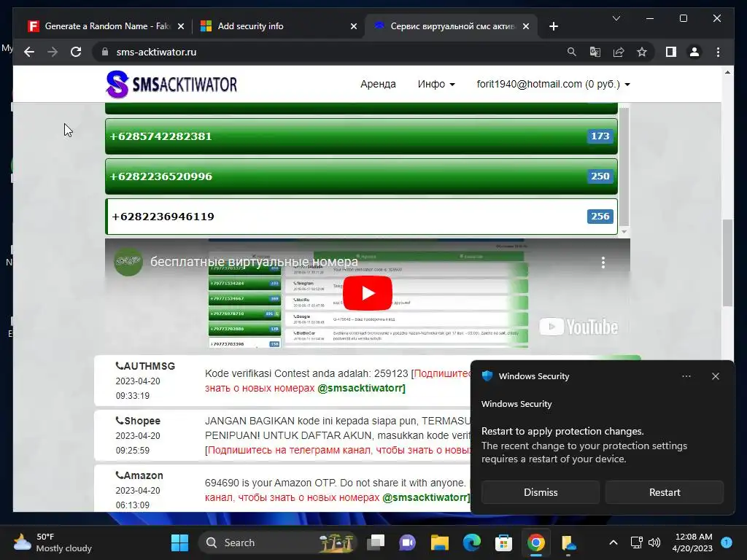Open @smsacktiwatorr link in AUTHMSG message
Viewport: 747px width, 560px height.
361,388
